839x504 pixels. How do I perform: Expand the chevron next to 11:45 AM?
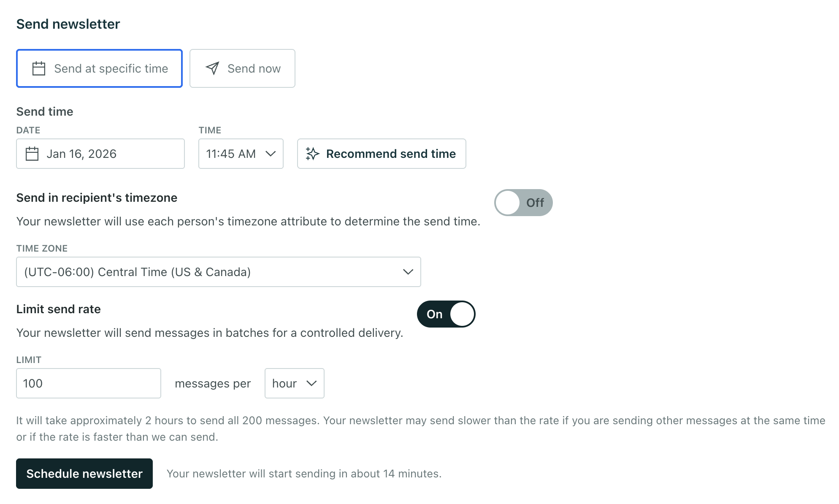[x=271, y=154]
